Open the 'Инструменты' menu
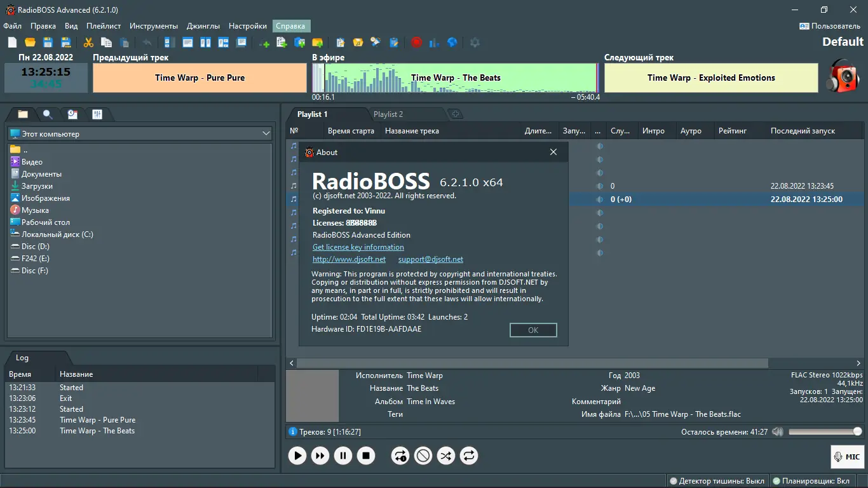Image resolution: width=868 pixels, height=488 pixels. (154, 26)
